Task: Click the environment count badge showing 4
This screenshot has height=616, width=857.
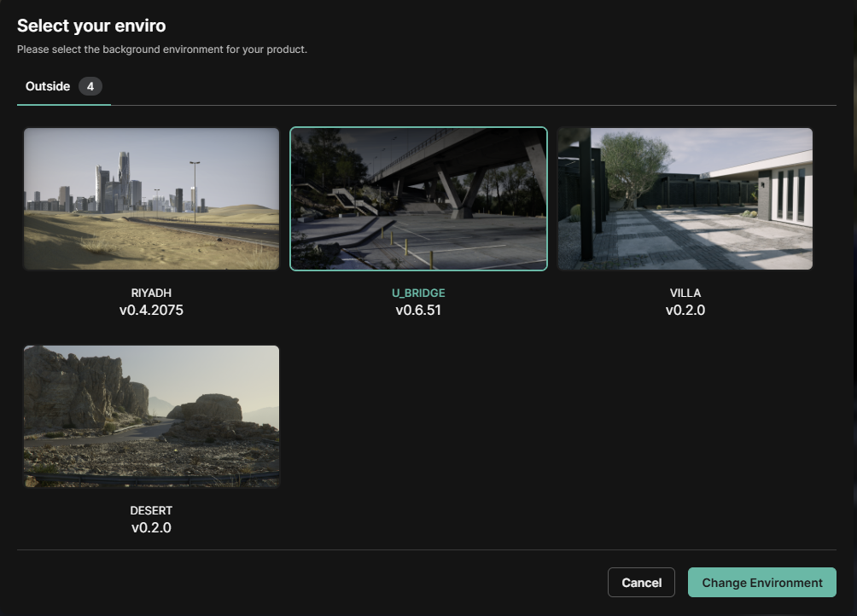Action: tap(90, 86)
